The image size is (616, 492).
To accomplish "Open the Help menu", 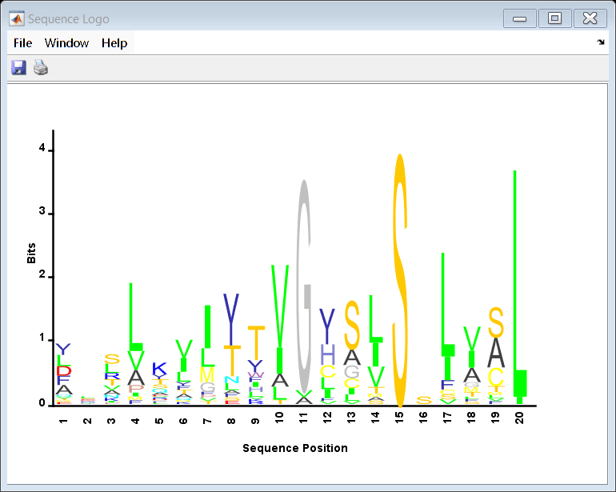I will [x=114, y=43].
